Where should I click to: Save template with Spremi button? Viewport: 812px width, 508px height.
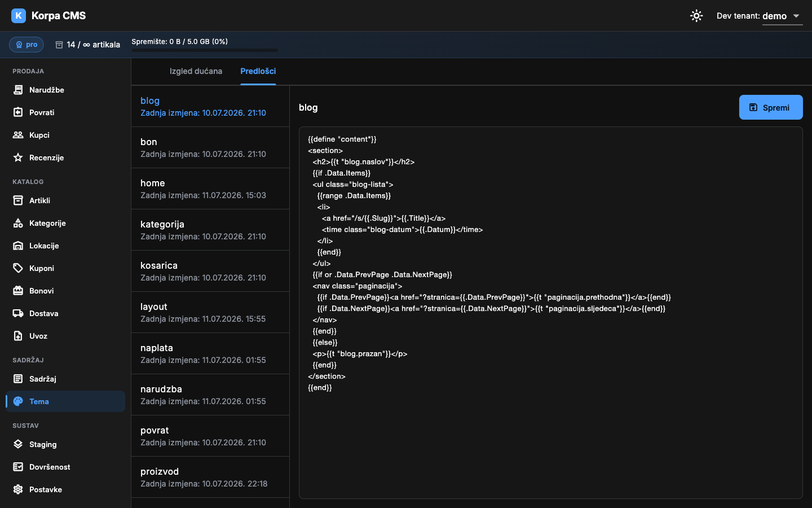click(771, 107)
